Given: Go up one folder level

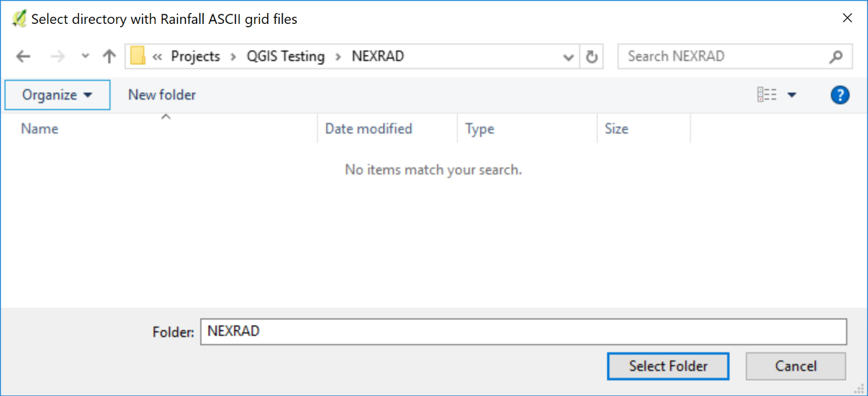Looking at the screenshot, I should [x=109, y=57].
